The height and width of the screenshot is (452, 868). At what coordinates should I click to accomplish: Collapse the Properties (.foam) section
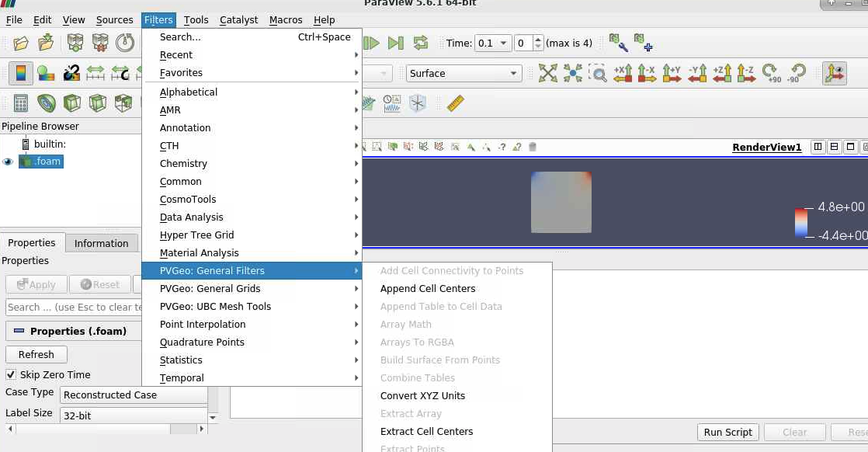tap(19, 331)
